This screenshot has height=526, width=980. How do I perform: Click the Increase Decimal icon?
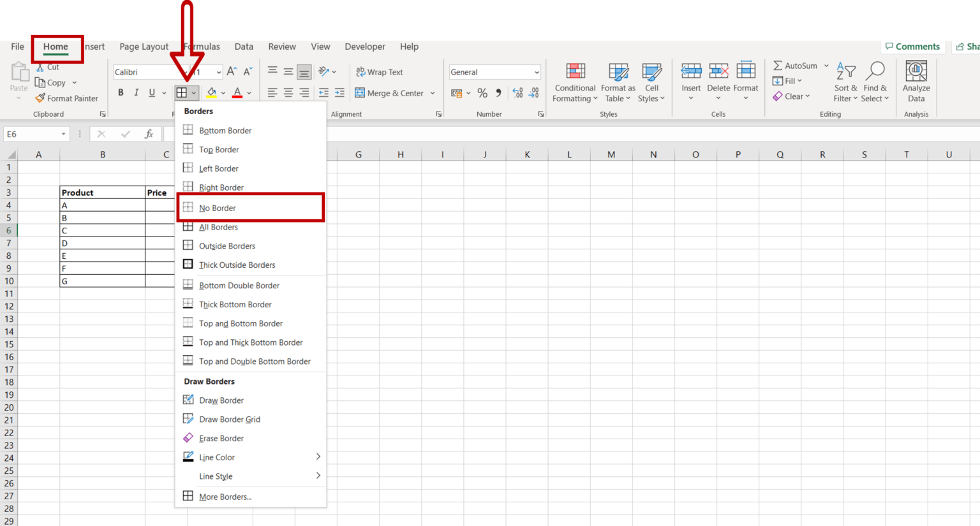[x=518, y=92]
